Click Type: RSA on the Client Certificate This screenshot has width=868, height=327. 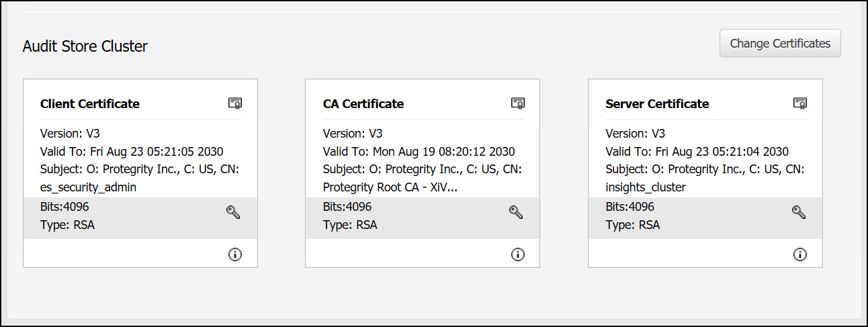pos(67,225)
